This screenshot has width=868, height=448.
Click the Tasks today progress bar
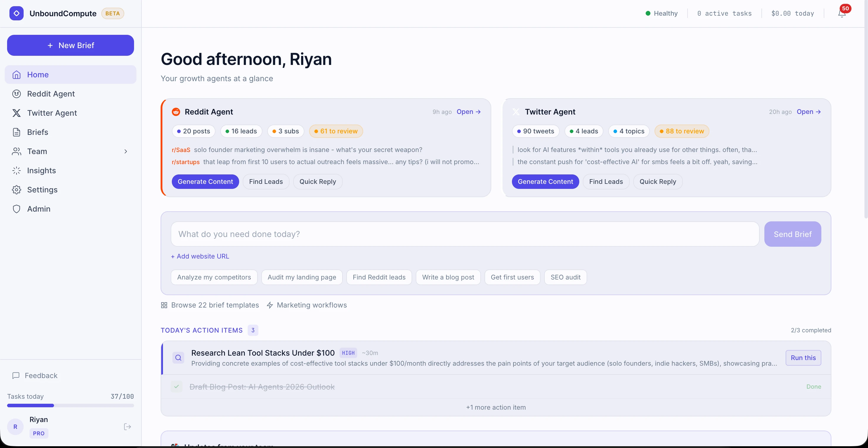pyautogui.click(x=71, y=406)
